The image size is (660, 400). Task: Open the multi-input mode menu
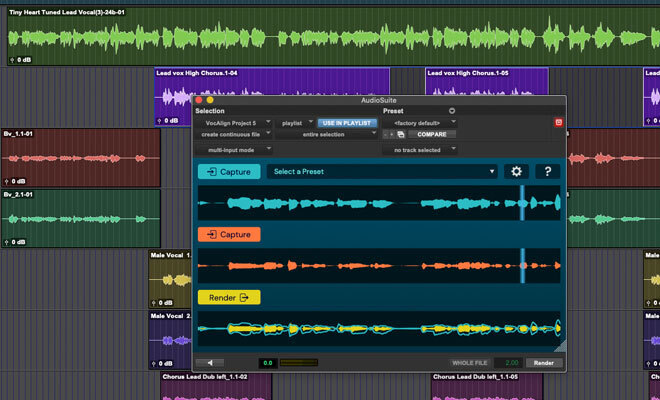[x=233, y=149]
